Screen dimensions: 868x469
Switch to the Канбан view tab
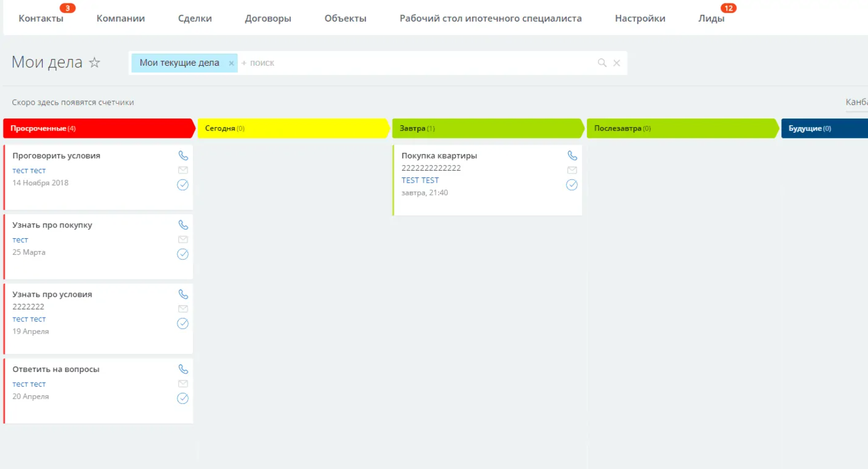point(856,102)
